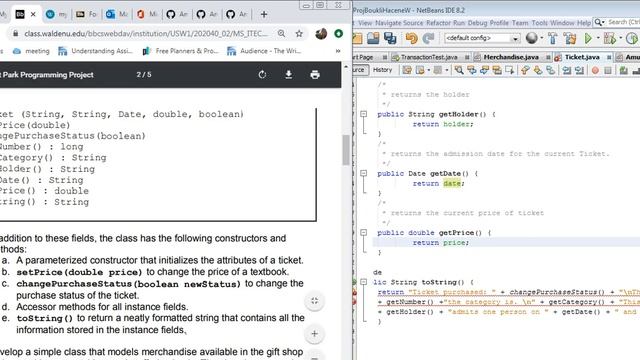640x360 pixels.
Task: Open Understanding Assi... bookmark
Action: (95, 51)
